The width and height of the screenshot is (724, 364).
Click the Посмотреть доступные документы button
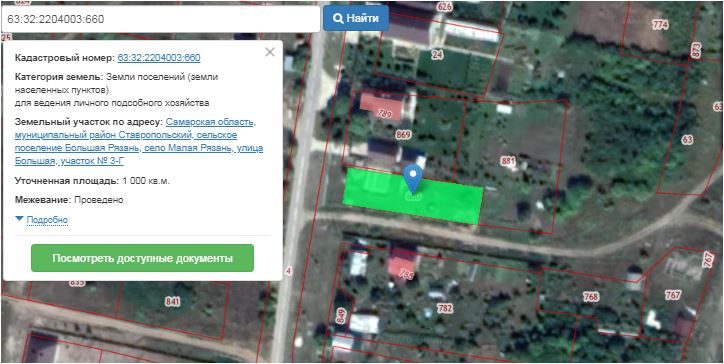[142, 258]
